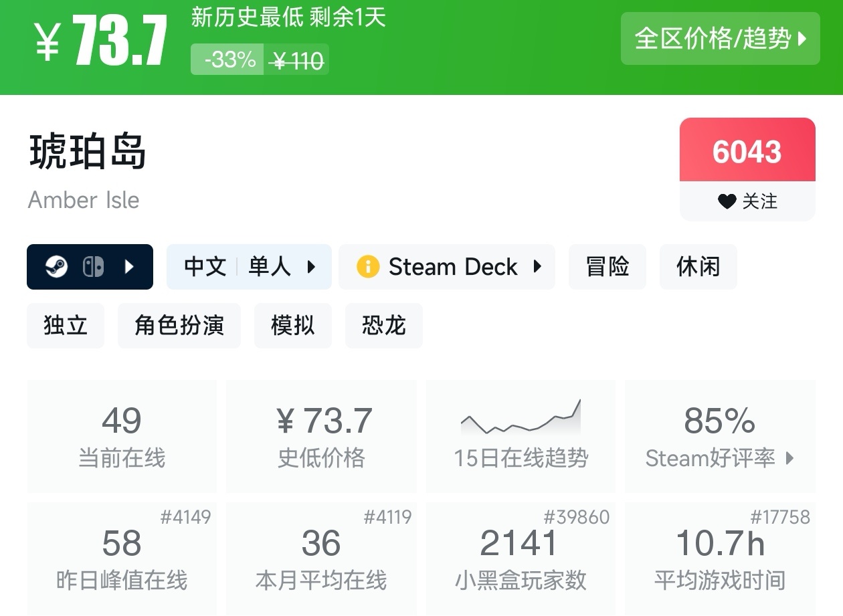
Task: Click the Steam platform icon
Action: (56, 267)
